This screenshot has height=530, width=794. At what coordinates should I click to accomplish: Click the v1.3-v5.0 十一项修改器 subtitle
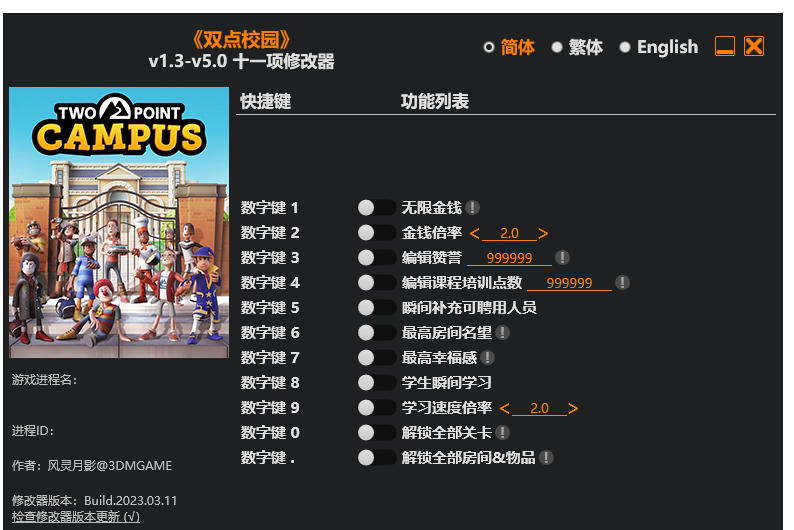coord(241,61)
